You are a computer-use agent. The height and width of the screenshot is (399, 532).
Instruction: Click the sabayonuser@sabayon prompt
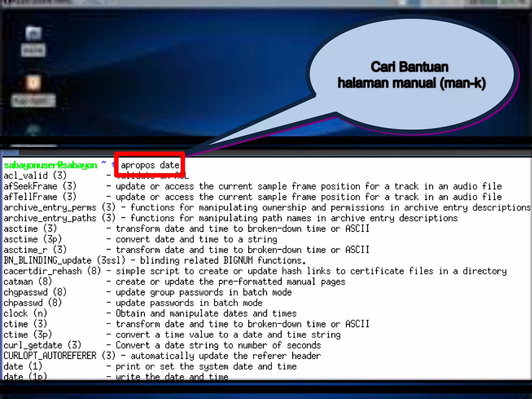coord(50,165)
